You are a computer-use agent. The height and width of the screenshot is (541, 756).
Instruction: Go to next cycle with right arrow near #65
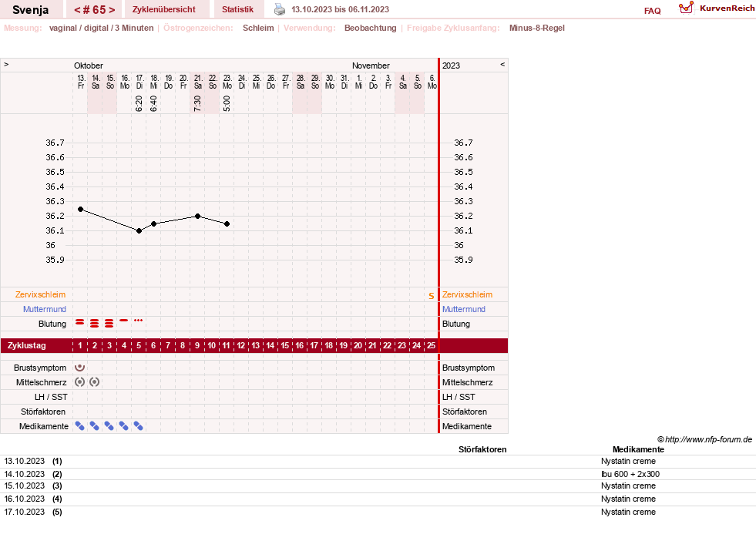[x=112, y=10]
